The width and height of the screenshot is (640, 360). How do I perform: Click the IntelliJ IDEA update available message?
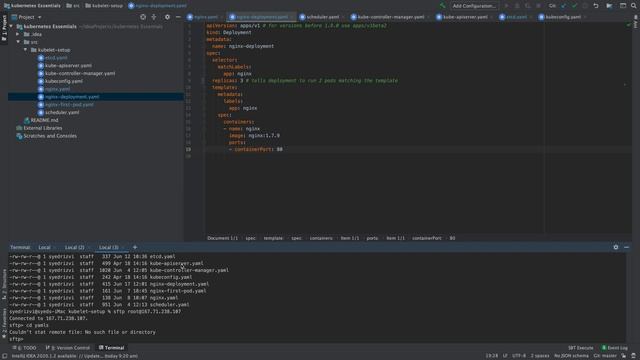pos(74,356)
